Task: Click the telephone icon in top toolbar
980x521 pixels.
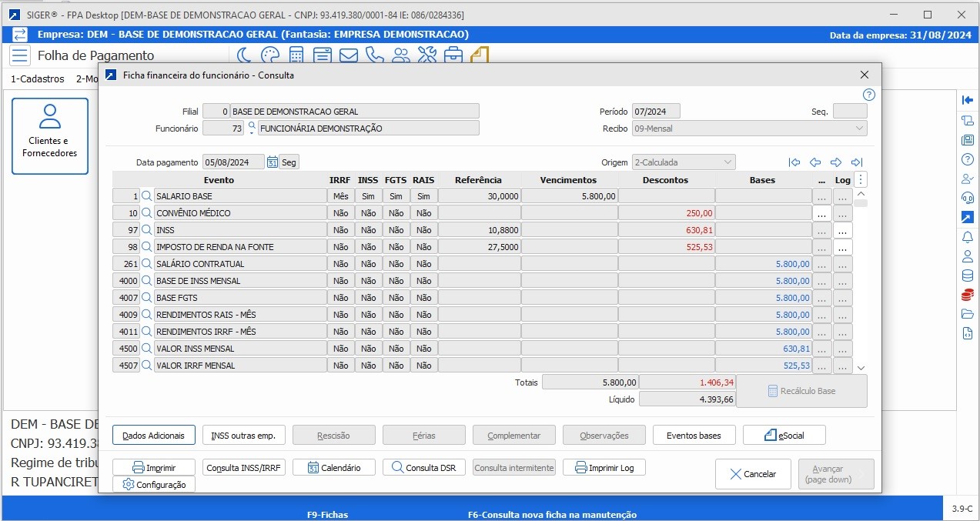Action: [375, 55]
